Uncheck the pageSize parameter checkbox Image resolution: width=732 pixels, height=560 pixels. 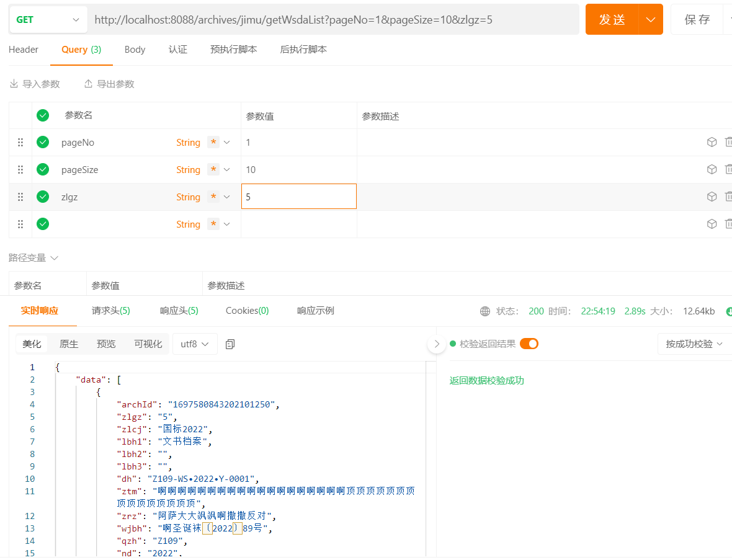(x=43, y=169)
